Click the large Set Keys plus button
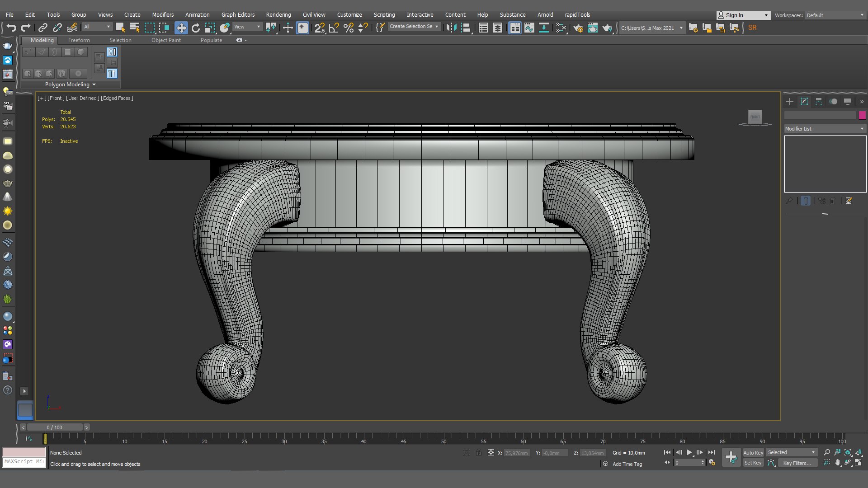 click(x=731, y=457)
